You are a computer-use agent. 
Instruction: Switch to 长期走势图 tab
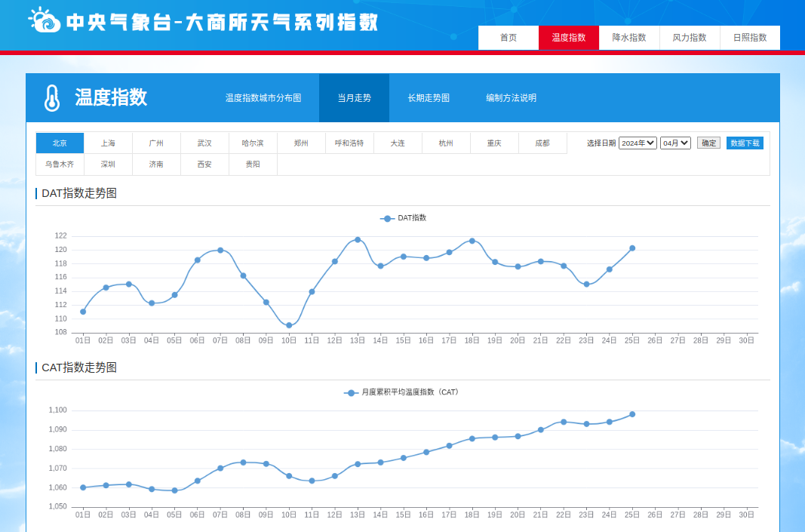coord(429,98)
